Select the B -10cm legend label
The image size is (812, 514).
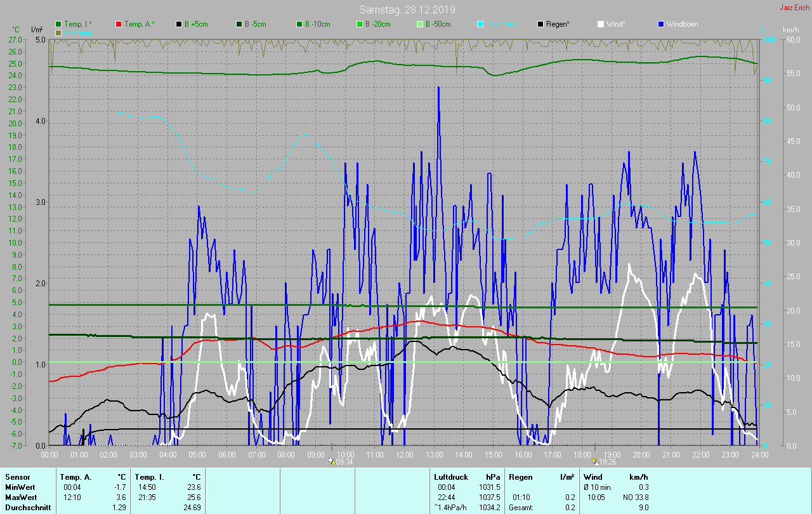click(x=317, y=24)
